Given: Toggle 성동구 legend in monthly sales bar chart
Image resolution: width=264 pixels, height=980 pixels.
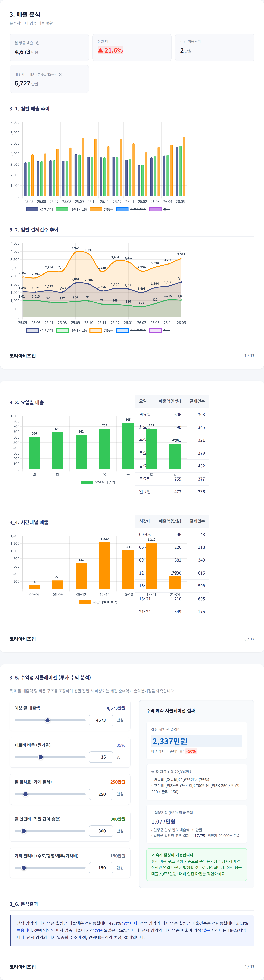Looking at the screenshot, I should [101, 209].
